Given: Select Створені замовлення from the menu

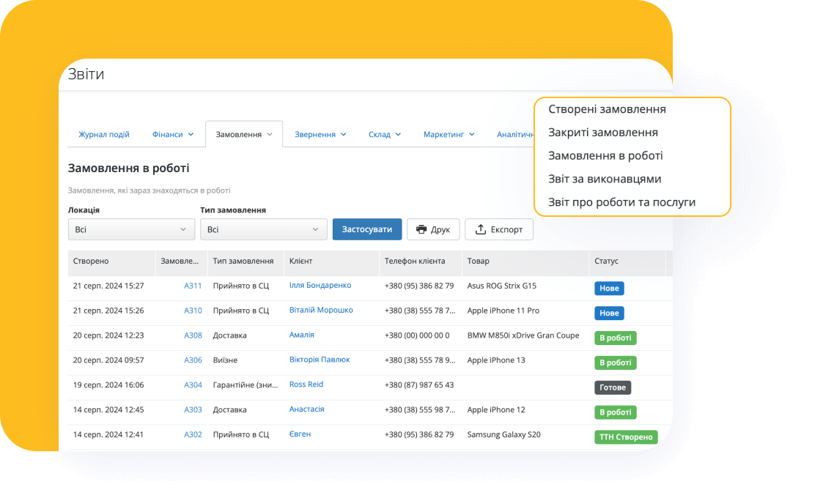Looking at the screenshot, I should (607, 109).
